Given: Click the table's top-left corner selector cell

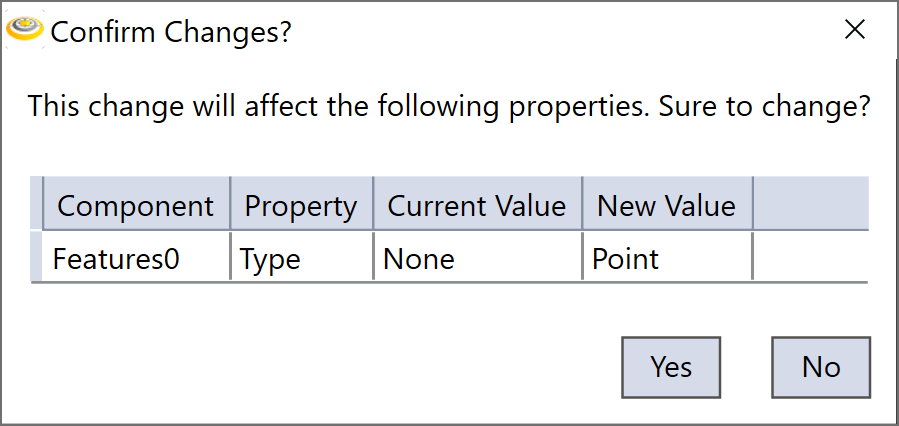Looking at the screenshot, I should click(37, 204).
